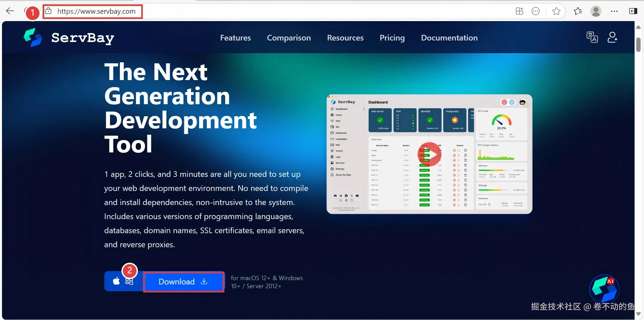644x320 pixels.
Task: Play the ServBay dashboard demo video
Action: point(430,154)
